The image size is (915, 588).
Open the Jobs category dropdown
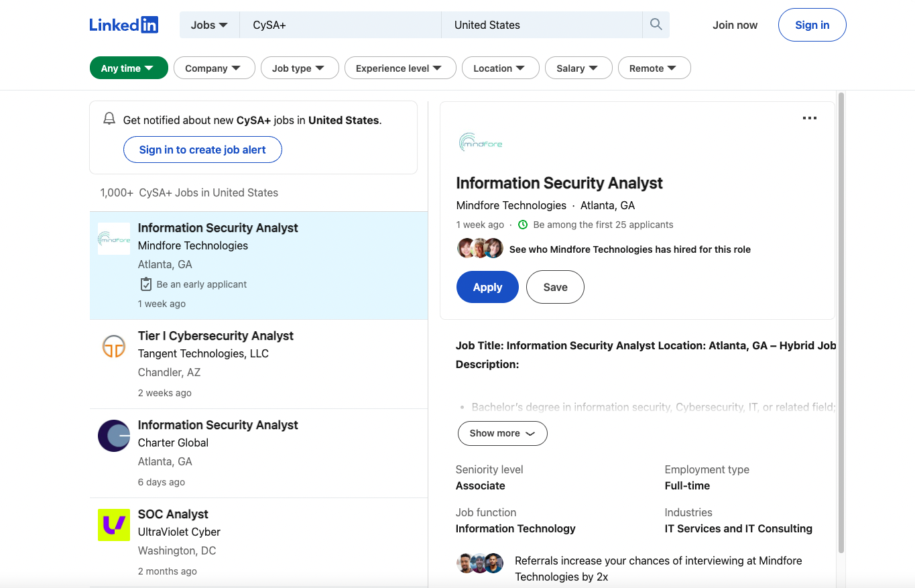pyautogui.click(x=209, y=25)
